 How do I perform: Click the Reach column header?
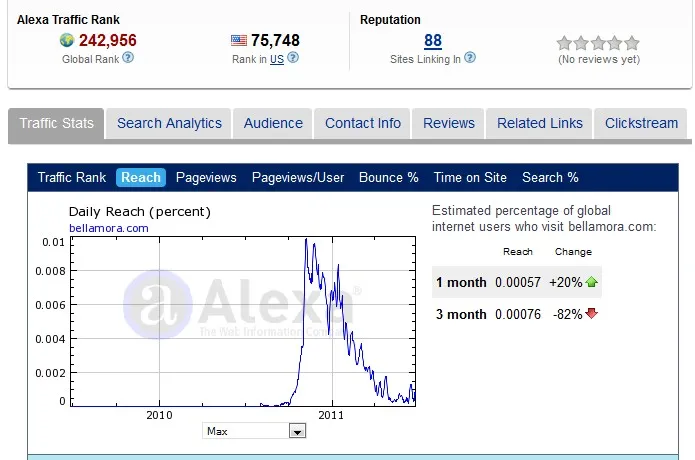[518, 252]
